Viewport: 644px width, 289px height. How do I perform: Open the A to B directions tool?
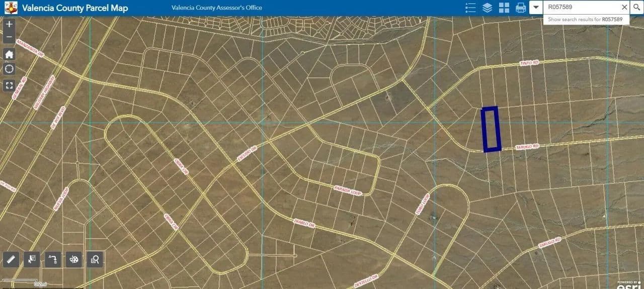52,259
